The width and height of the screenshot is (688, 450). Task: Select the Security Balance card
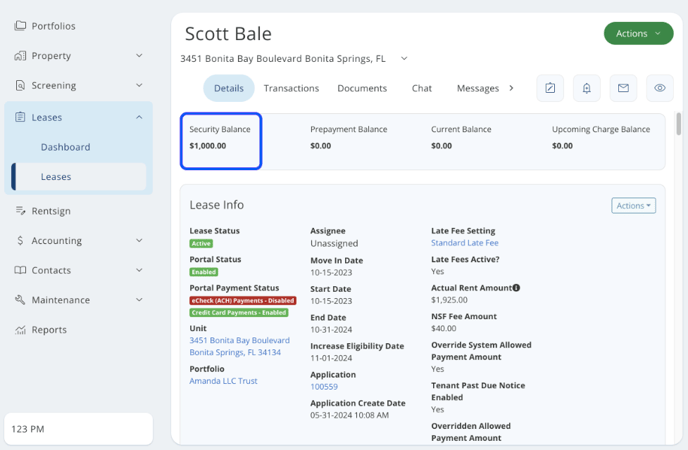pyautogui.click(x=221, y=140)
